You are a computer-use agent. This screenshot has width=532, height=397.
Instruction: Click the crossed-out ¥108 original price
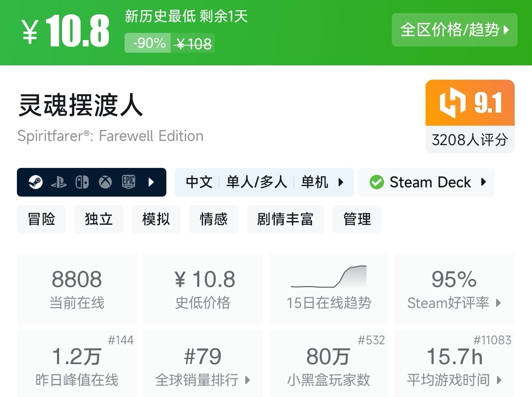click(193, 43)
